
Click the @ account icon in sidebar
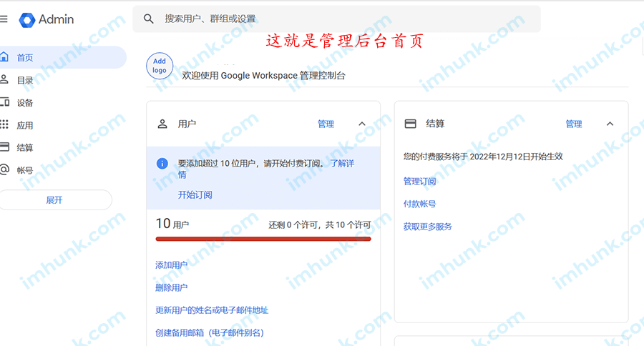pyautogui.click(x=4, y=169)
